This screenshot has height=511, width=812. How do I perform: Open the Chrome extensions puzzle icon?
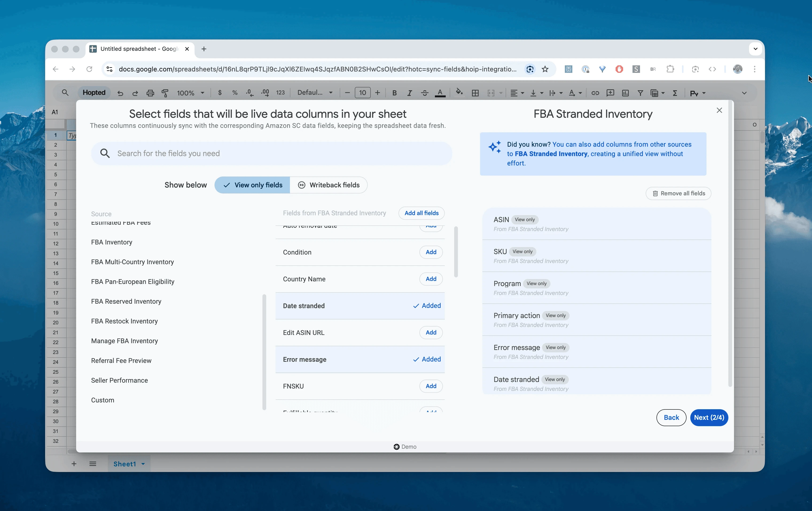pos(670,69)
